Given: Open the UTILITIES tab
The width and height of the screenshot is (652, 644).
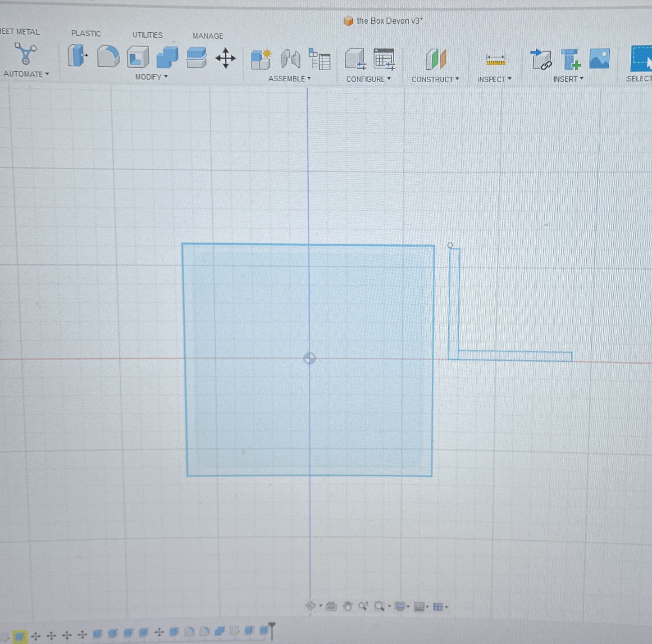Looking at the screenshot, I should tap(147, 35).
